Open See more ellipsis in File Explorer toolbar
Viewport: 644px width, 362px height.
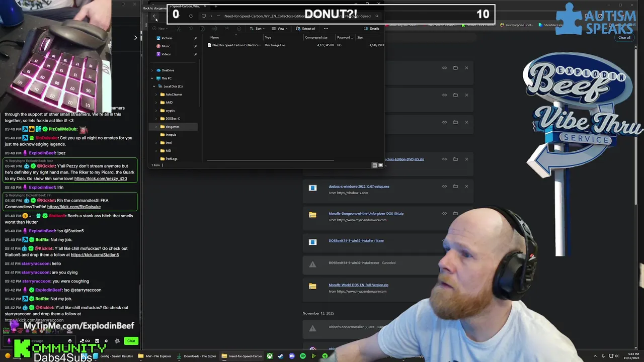tap(326, 29)
